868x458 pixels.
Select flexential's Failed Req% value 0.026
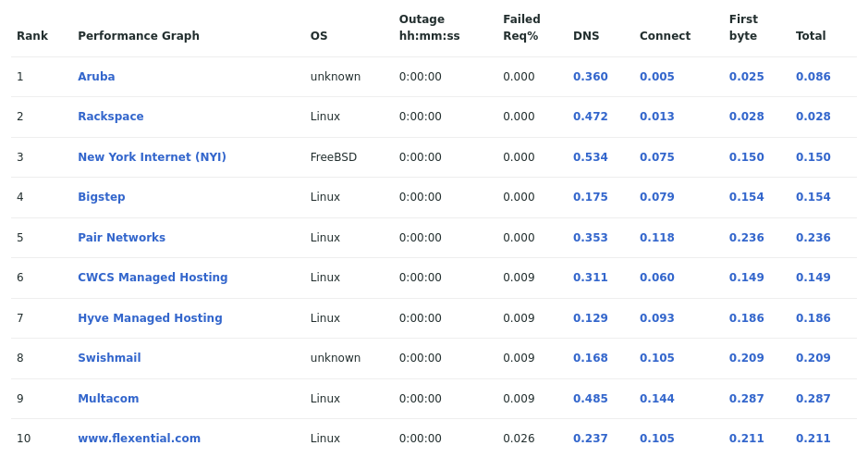pos(519,438)
